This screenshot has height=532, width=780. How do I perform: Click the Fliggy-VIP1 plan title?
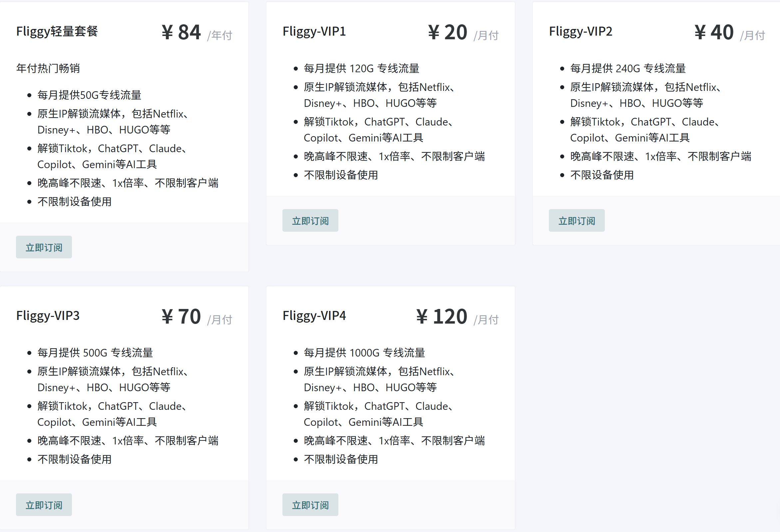[x=314, y=32]
